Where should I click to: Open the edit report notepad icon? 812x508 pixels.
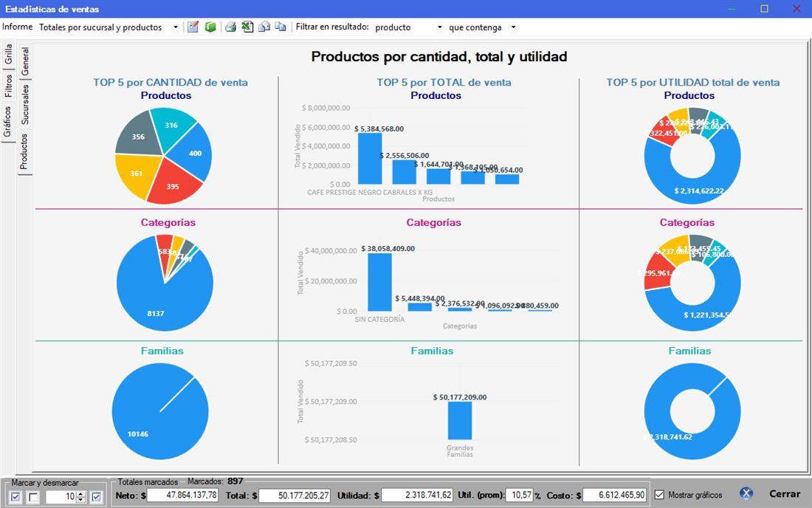[x=193, y=27]
